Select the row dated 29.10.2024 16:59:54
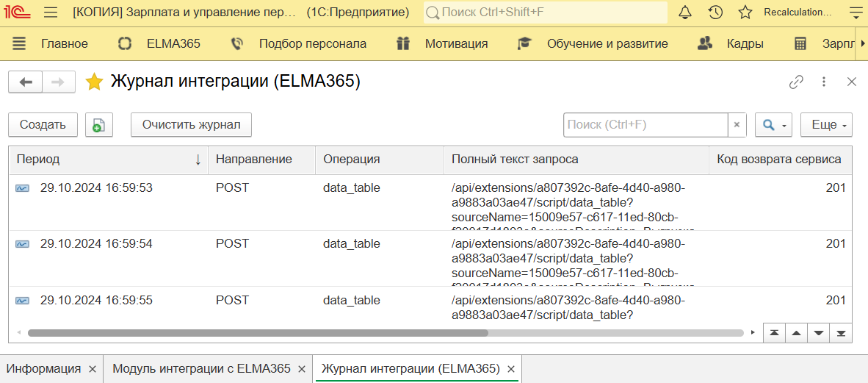The width and height of the screenshot is (868, 383). (x=430, y=258)
